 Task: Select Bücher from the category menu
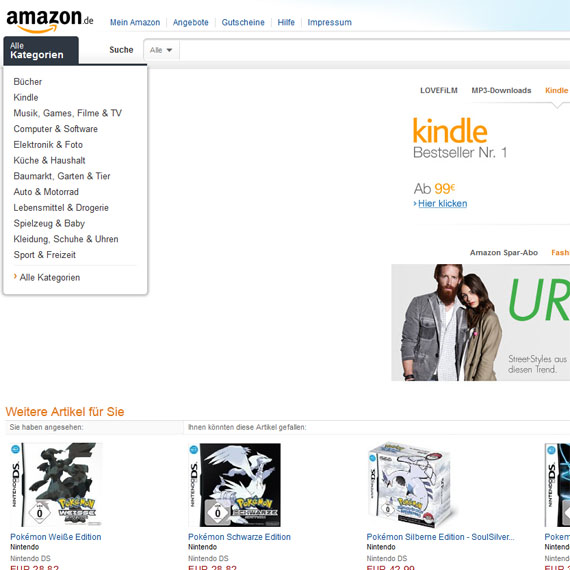[x=28, y=82]
